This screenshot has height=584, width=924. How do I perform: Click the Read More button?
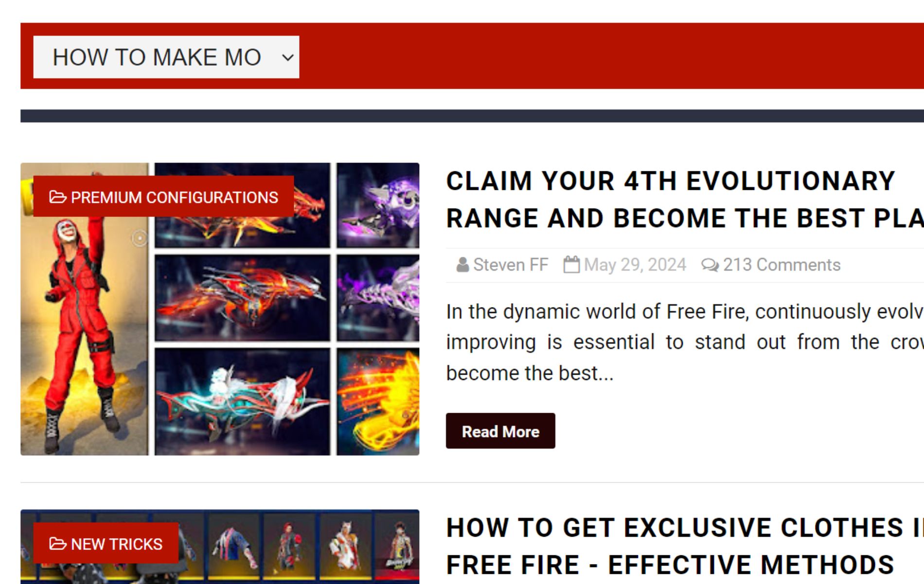(500, 431)
